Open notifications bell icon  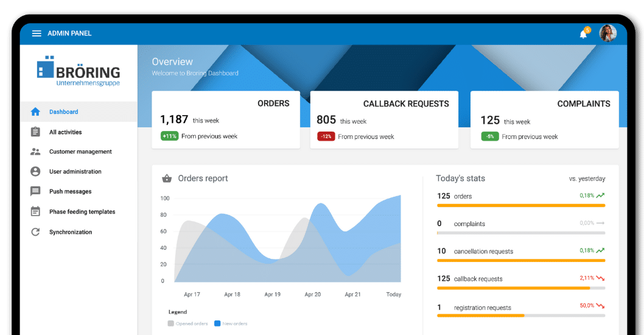[583, 34]
